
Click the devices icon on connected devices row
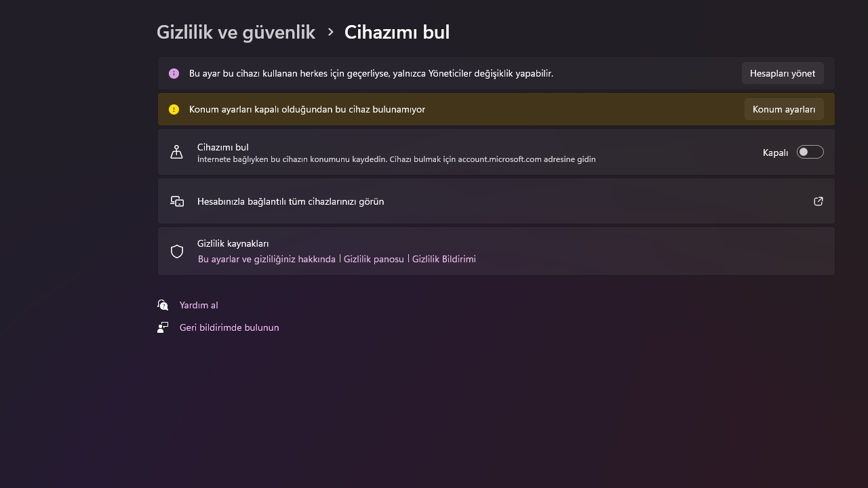pos(176,201)
